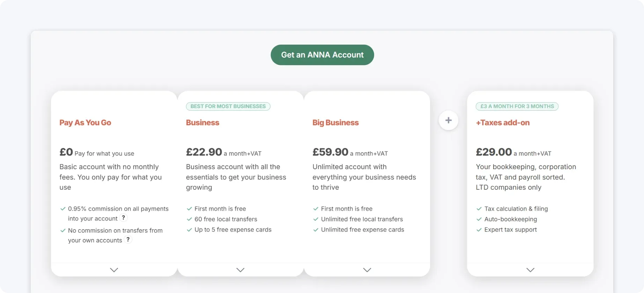This screenshot has height=293, width=644.
Task: Click the £3 A MONTH FOR 3 MONTHS badge
Action: click(x=517, y=106)
